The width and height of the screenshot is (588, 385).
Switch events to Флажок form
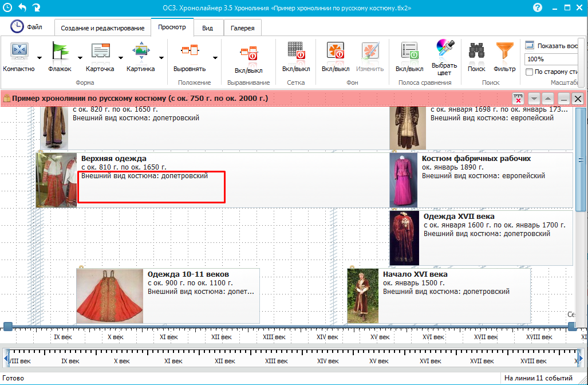coord(60,53)
